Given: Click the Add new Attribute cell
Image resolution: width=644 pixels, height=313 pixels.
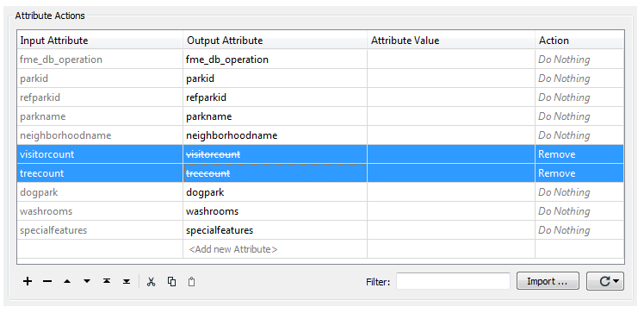Looking at the screenshot, I should point(275,249).
